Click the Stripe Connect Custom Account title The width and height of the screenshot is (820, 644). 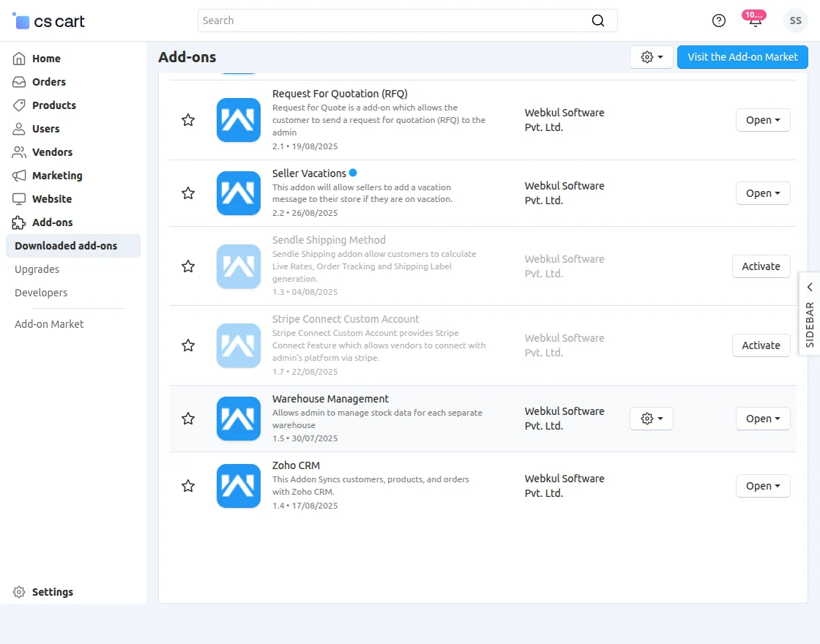click(x=346, y=319)
